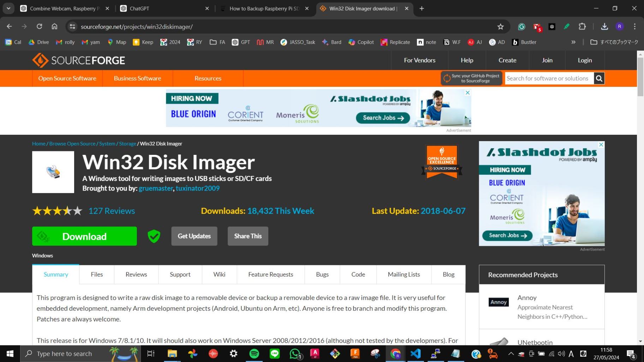Open the Support tab

coord(180,274)
